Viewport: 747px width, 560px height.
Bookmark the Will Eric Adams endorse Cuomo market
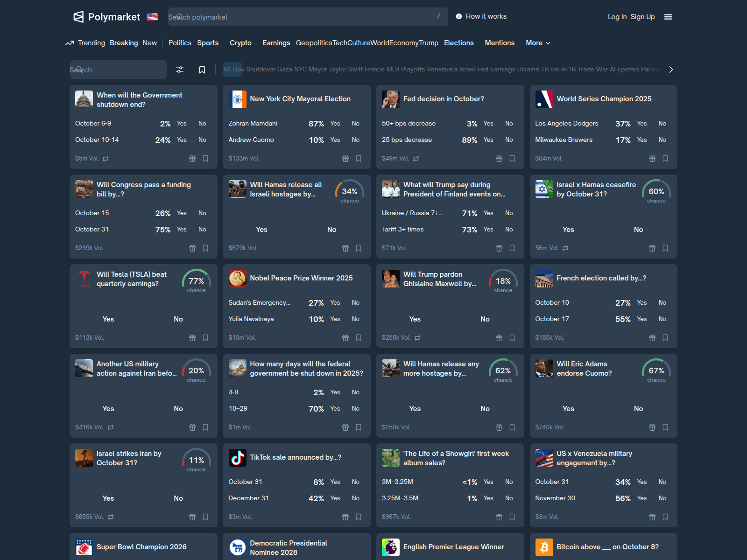coord(665,427)
